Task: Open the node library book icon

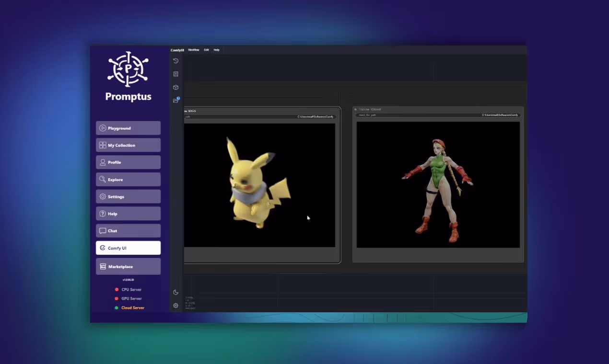Action: click(x=176, y=74)
